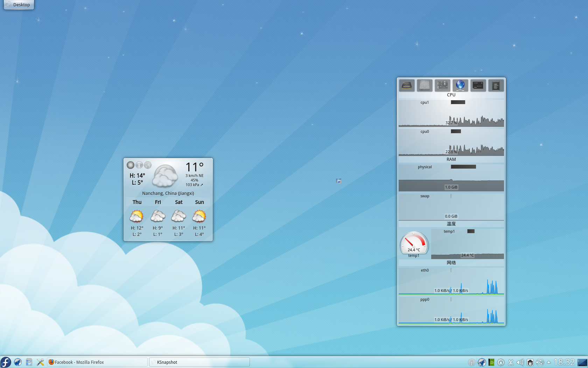Viewport: 588px width, 368px height.
Task: Open the green dictionary D tray icon
Action: pyautogui.click(x=491, y=362)
